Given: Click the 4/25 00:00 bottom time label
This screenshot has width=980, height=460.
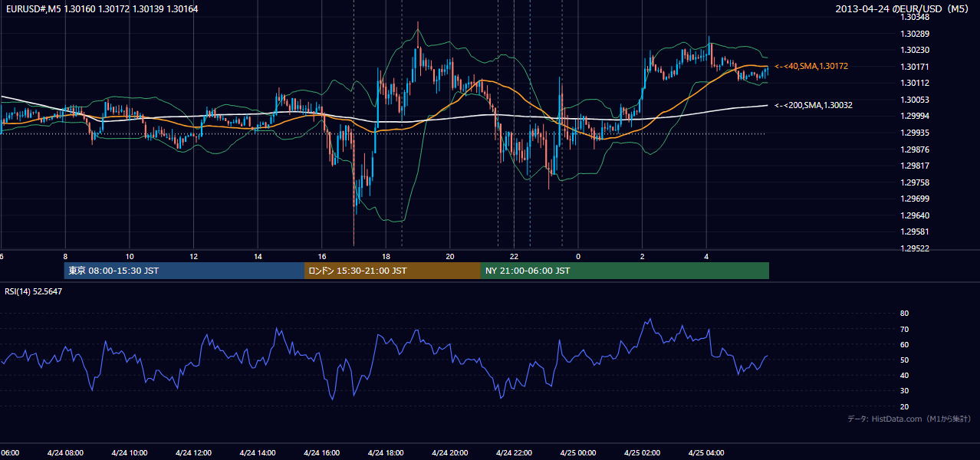Looking at the screenshot, I should pyautogui.click(x=578, y=452).
